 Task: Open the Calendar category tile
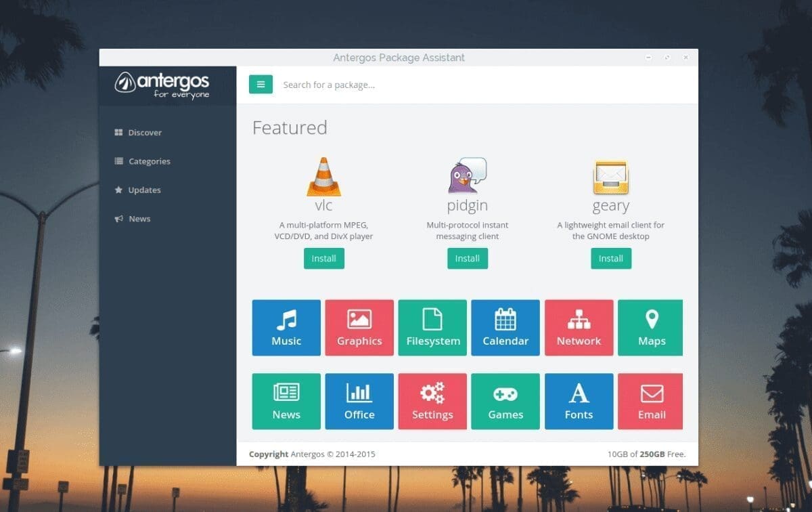point(505,328)
